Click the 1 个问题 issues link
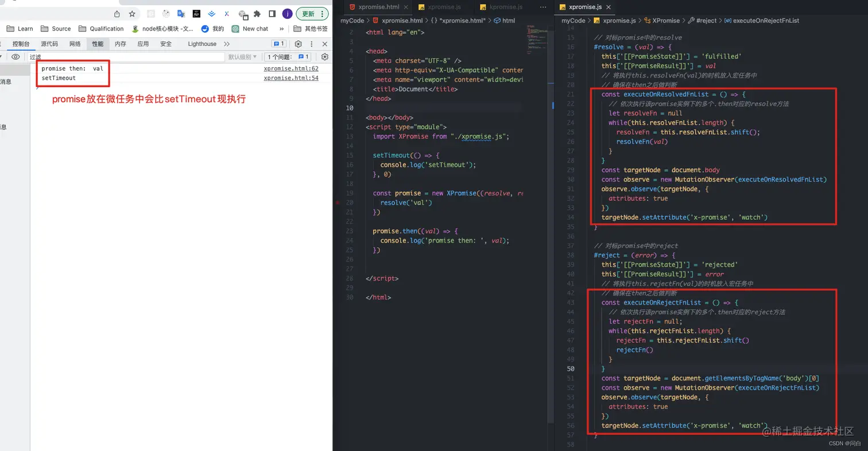Screen dimensions: 868x451 (x=288, y=57)
